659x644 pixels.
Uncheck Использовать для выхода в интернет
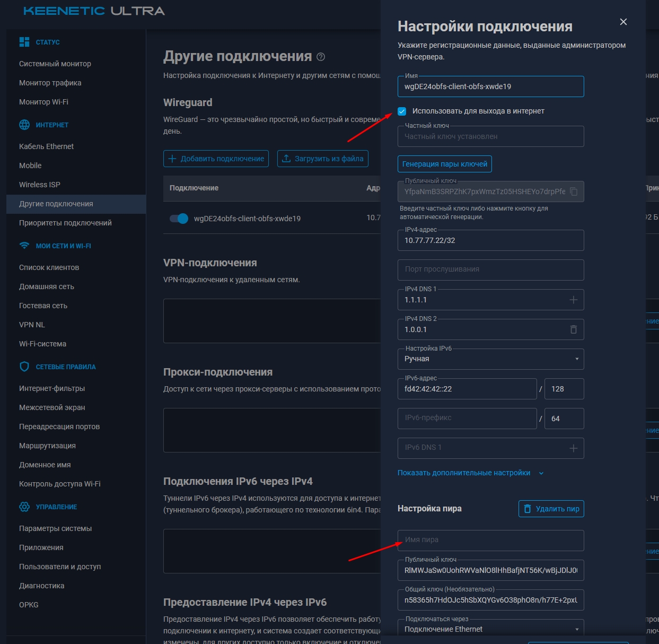point(402,111)
